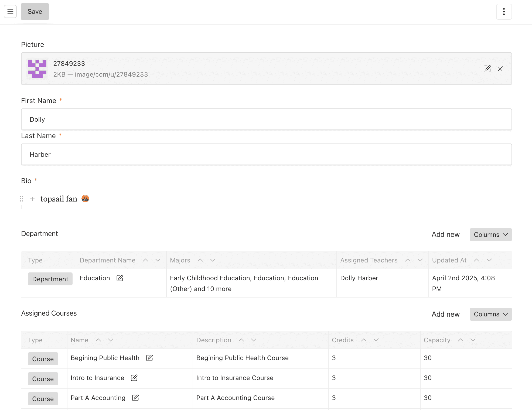The image size is (532, 410).
Task: Sort Credits column ascending
Action: (x=364, y=340)
